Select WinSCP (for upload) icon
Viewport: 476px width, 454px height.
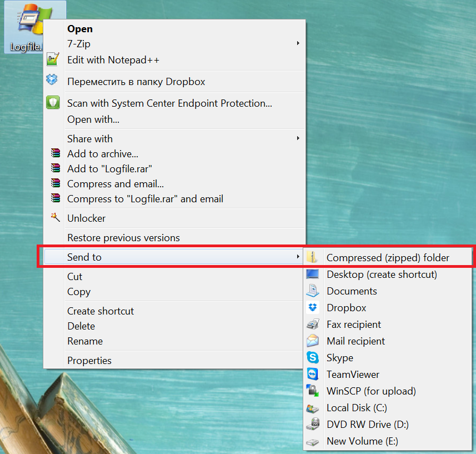(312, 391)
